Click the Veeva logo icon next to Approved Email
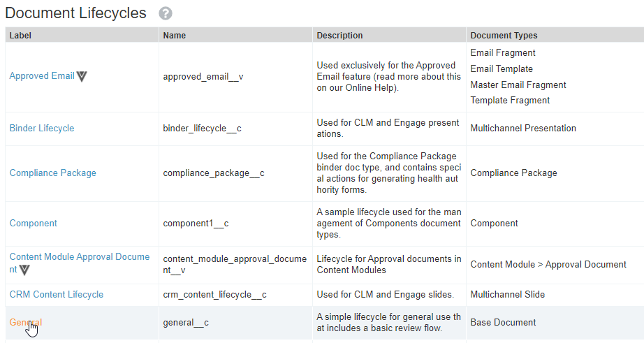This screenshot has width=644, height=343. (82, 76)
